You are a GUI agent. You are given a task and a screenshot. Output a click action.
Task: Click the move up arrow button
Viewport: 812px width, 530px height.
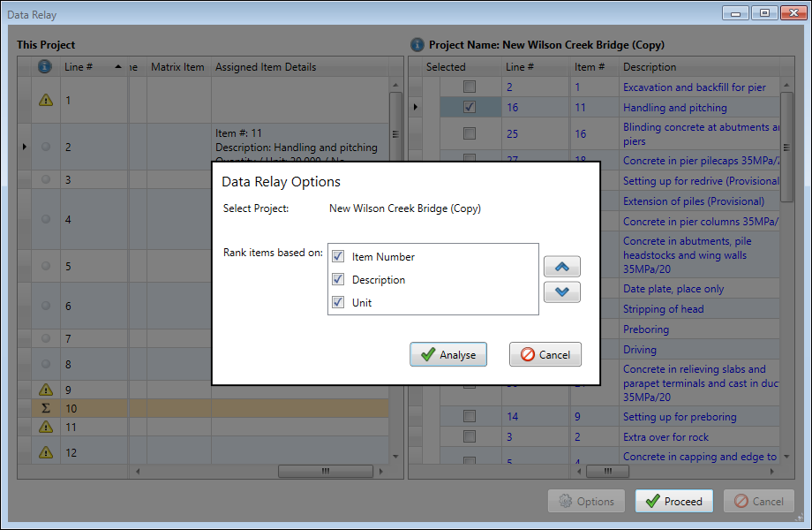562,266
